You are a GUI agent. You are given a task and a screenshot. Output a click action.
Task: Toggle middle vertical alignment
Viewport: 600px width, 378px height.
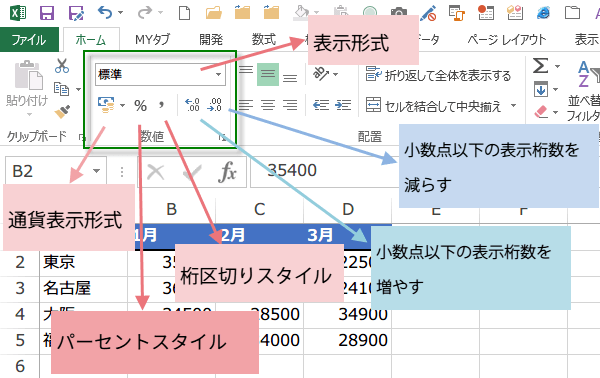[268, 73]
